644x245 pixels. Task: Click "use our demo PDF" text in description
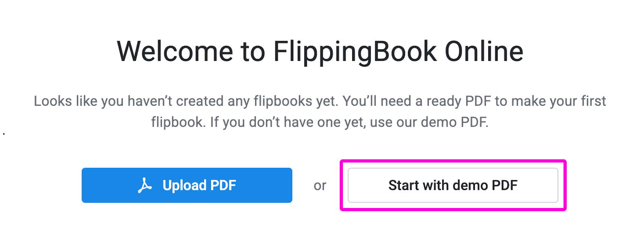428,122
